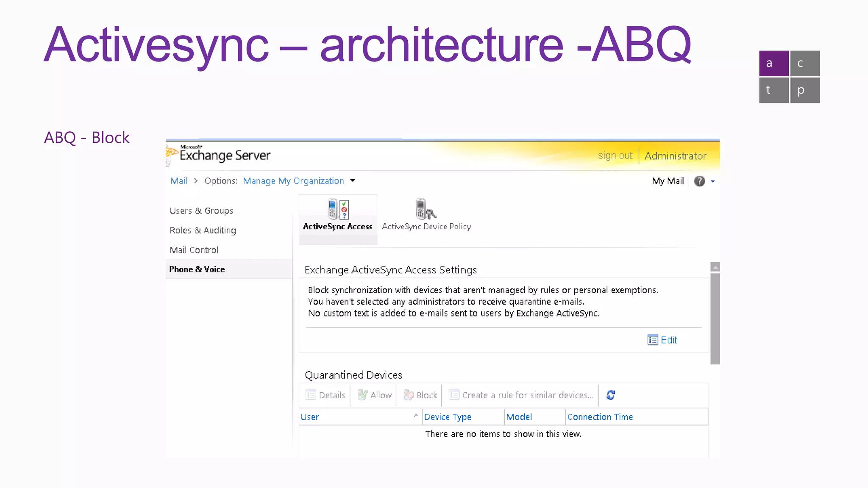Click the help question mark icon
This screenshot has width=868, height=488.
(x=699, y=181)
